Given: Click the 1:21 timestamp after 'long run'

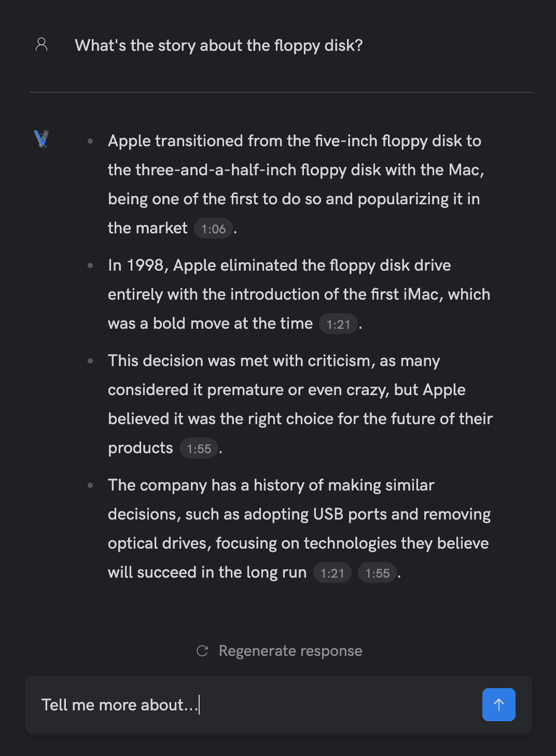Looking at the screenshot, I should [x=332, y=573].
